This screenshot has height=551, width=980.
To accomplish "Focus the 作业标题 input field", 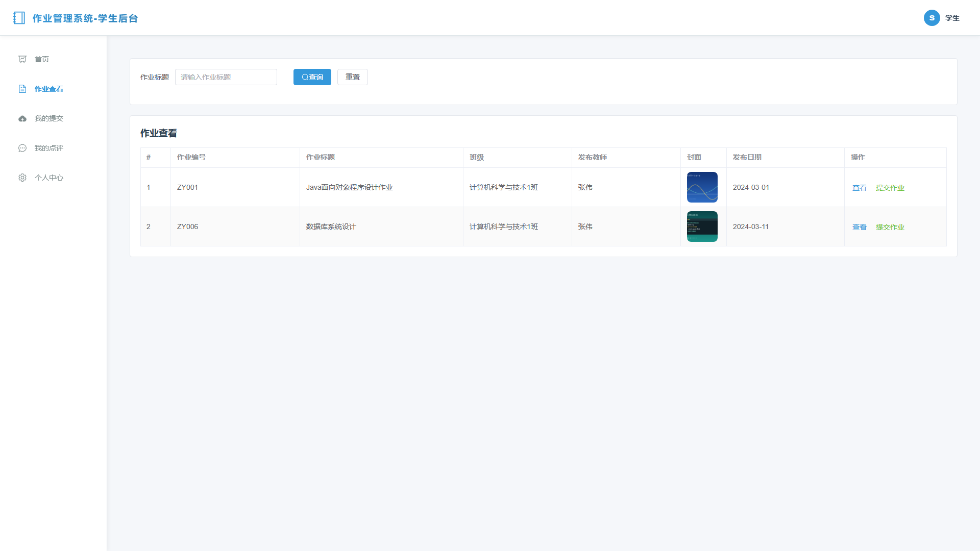I will (226, 77).
